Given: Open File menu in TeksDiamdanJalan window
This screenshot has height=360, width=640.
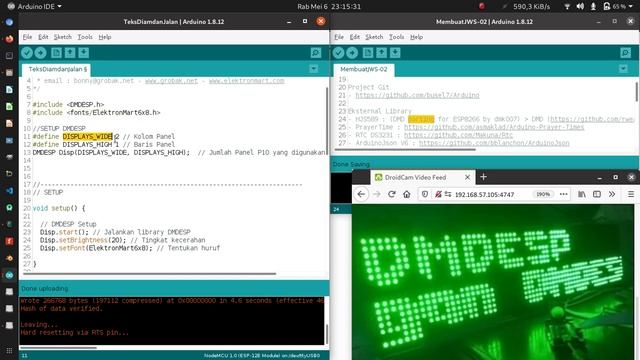Looking at the screenshot, I should [x=27, y=37].
